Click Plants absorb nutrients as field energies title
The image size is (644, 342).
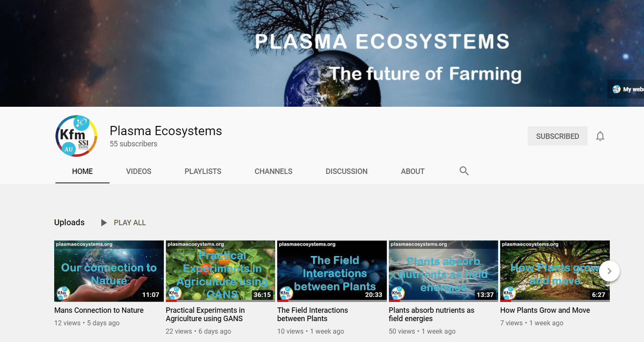tap(431, 314)
